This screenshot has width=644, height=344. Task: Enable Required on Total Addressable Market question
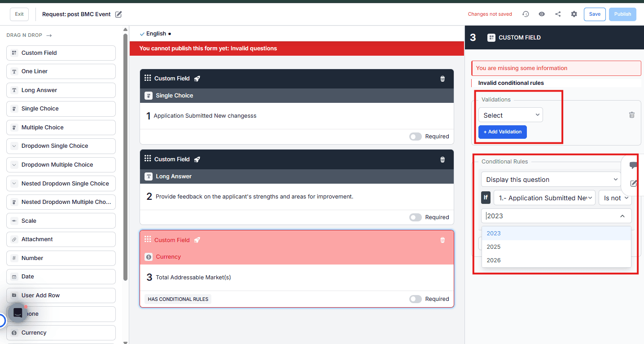(416, 299)
